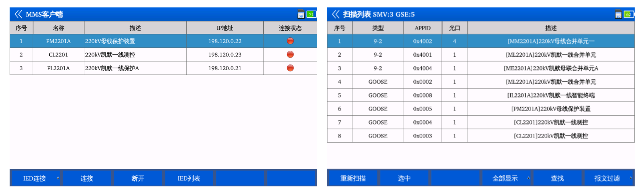Select the row with IP 198.120.0.23
644x196 pixels.
coord(225,55)
